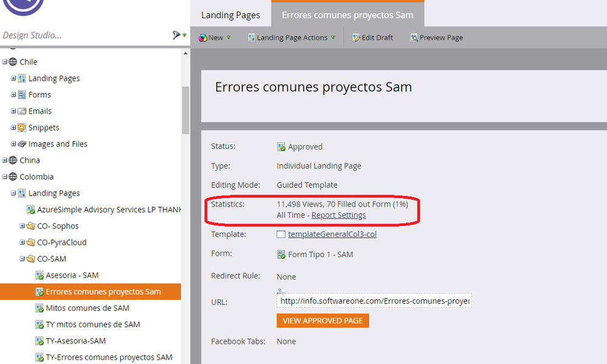Click Landing Pages icon under Colombia
Image resolution: width=607 pixels, height=364 pixels.
22,193
